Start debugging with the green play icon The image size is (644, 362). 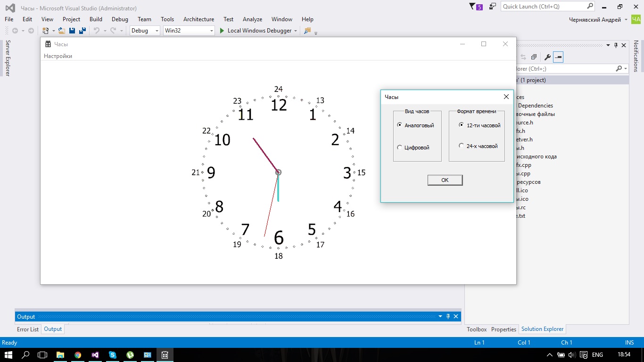tap(222, 31)
